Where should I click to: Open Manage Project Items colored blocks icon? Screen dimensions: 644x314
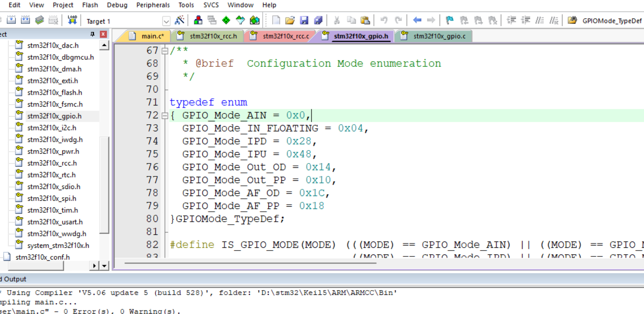(x=198, y=20)
